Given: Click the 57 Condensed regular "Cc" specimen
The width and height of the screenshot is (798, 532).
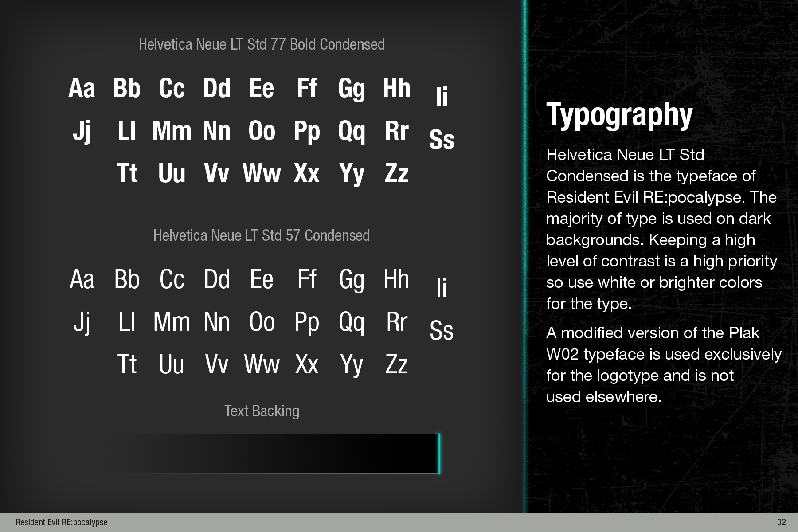Looking at the screenshot, I should pyautogui.click(x=172, y=279).
